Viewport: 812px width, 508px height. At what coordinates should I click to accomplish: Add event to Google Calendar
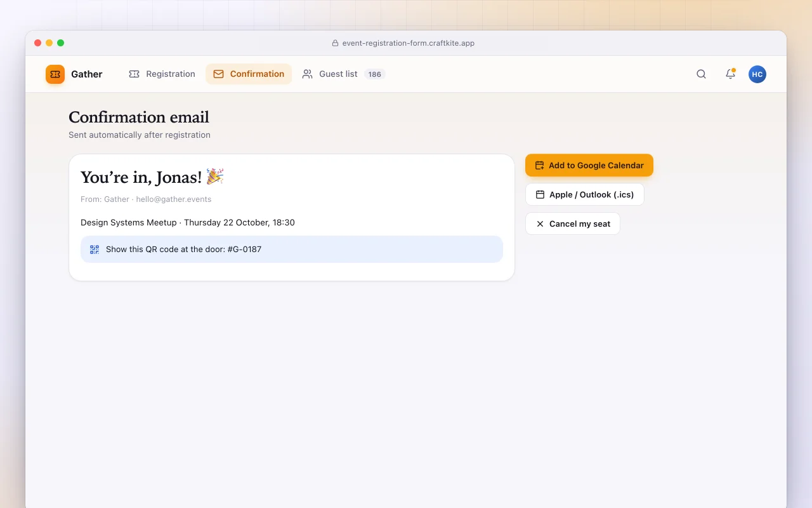(x=589, y=165)
